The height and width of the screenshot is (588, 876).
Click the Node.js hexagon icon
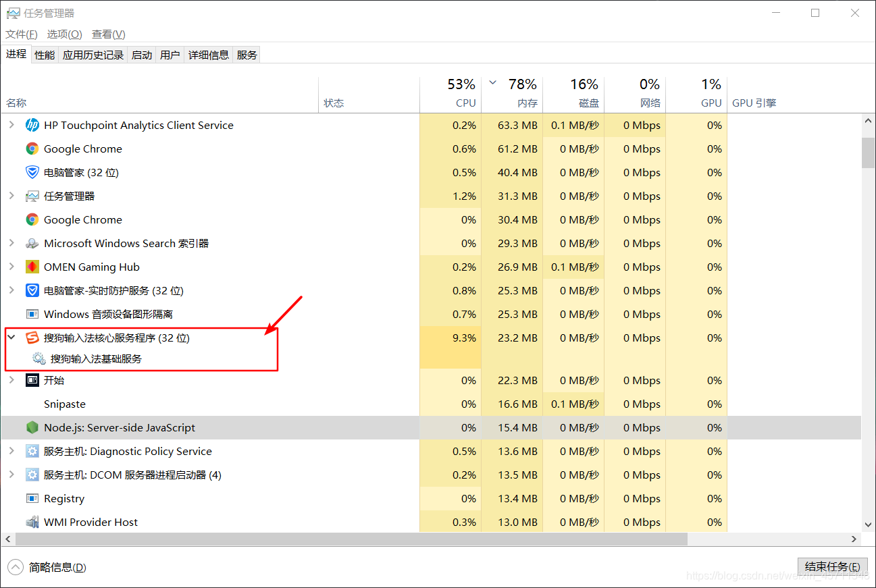pos(32,427)
